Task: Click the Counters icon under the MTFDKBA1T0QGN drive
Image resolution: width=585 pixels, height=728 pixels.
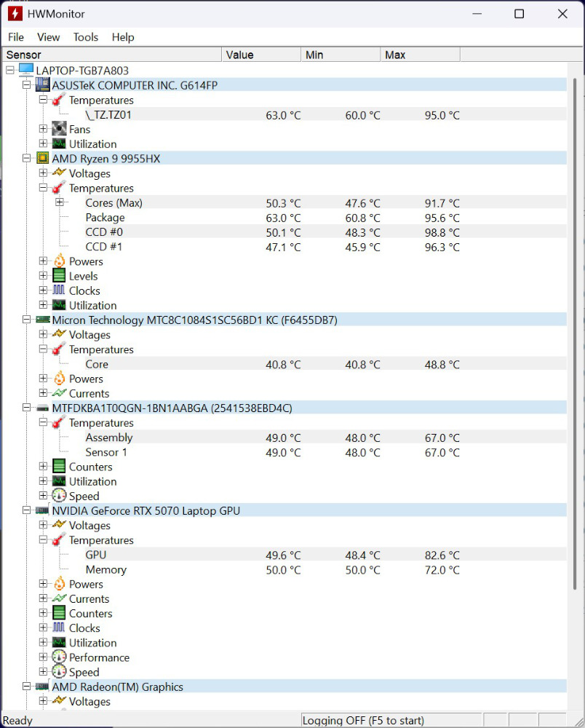Action: pyautogui.click(x=59, y=466)
